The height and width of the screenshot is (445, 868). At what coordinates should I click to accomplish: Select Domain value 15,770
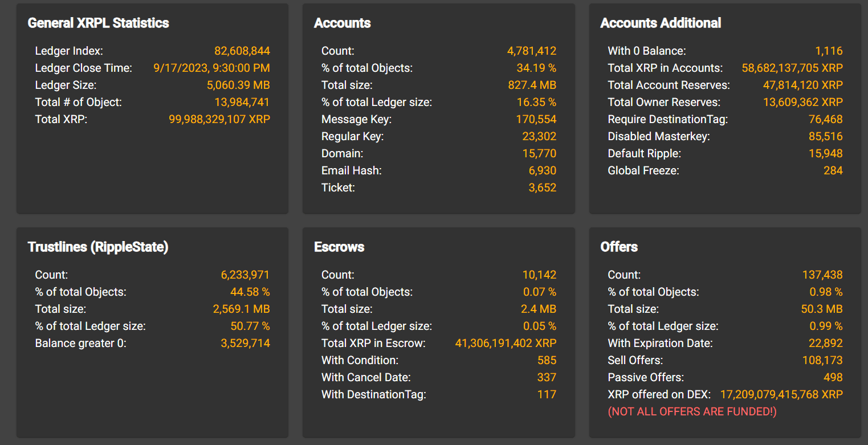[539, 153]
